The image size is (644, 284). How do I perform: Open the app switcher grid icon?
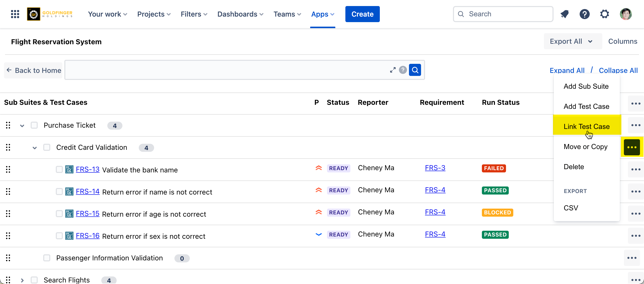point(15,14)
